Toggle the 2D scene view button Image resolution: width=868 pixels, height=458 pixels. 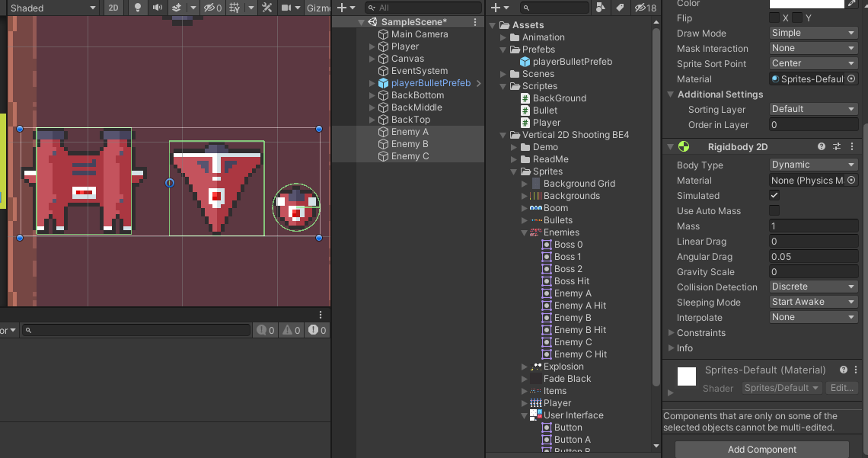point(113,8)
